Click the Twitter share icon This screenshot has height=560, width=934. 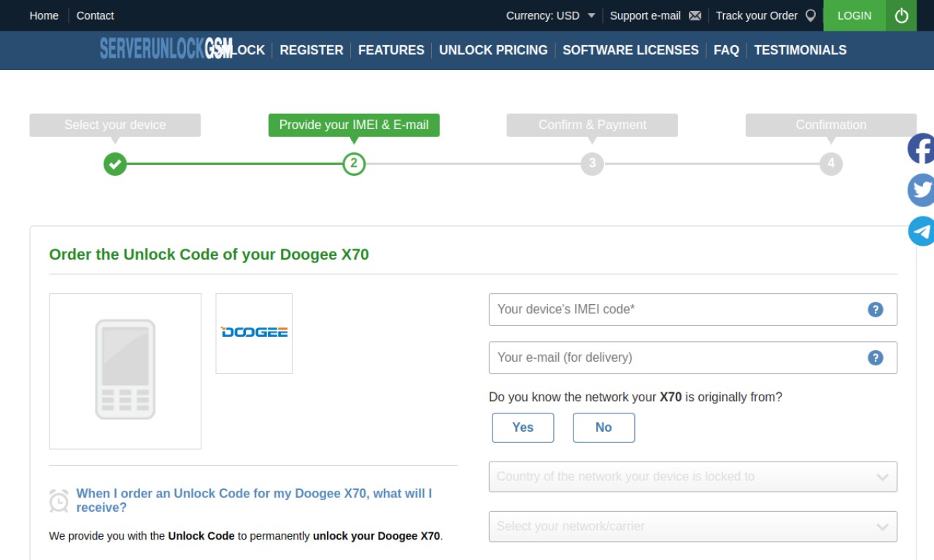point(921,190)
